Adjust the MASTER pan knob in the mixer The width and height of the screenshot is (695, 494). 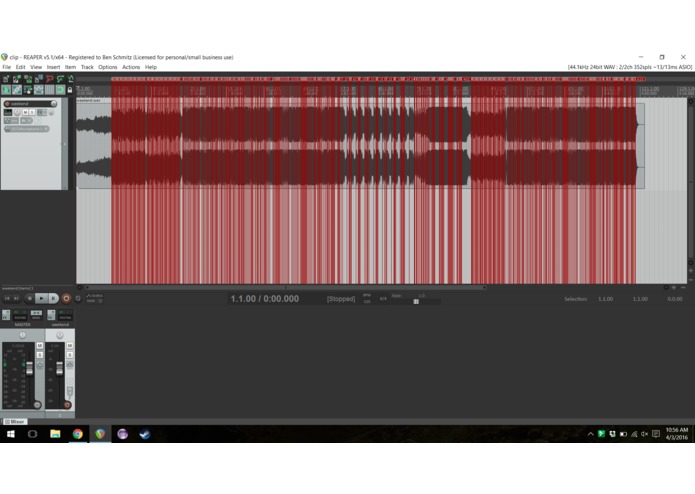(23, 335)
